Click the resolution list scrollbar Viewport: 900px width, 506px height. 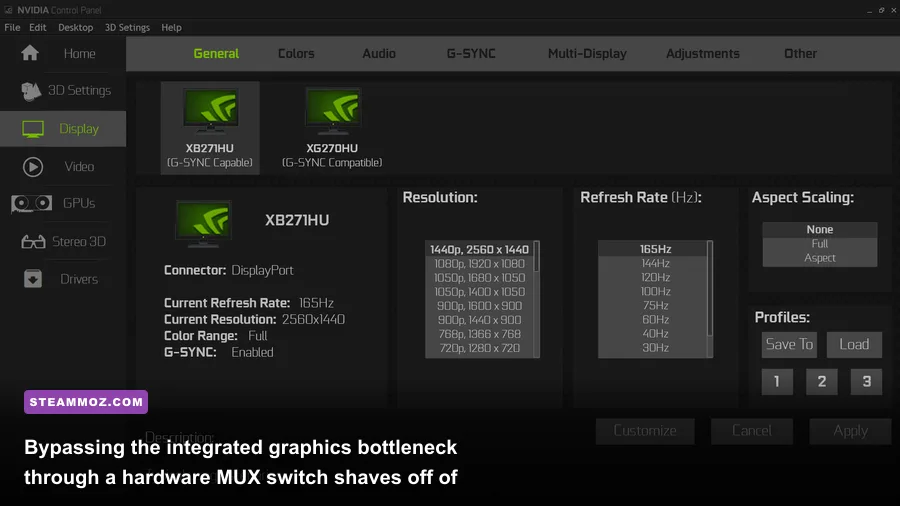pos(537,299)
